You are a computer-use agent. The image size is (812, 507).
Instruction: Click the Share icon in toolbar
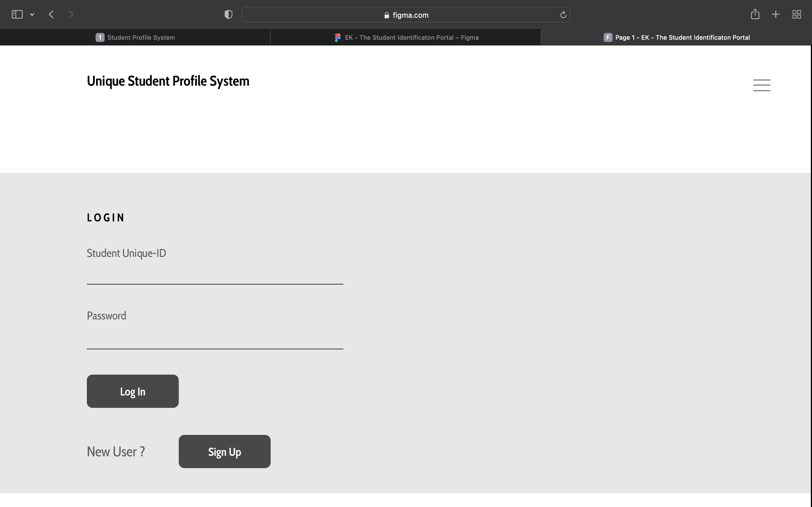(755, 14)
